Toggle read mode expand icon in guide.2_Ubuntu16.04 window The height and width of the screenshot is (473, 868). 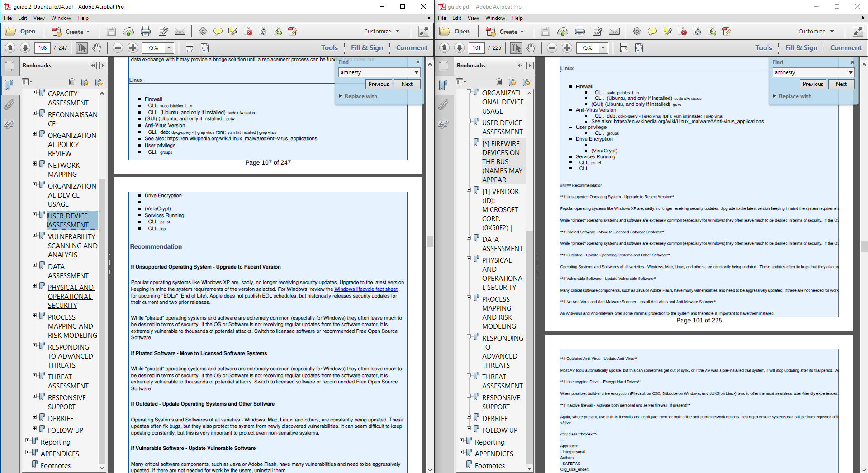click(423, 31)
